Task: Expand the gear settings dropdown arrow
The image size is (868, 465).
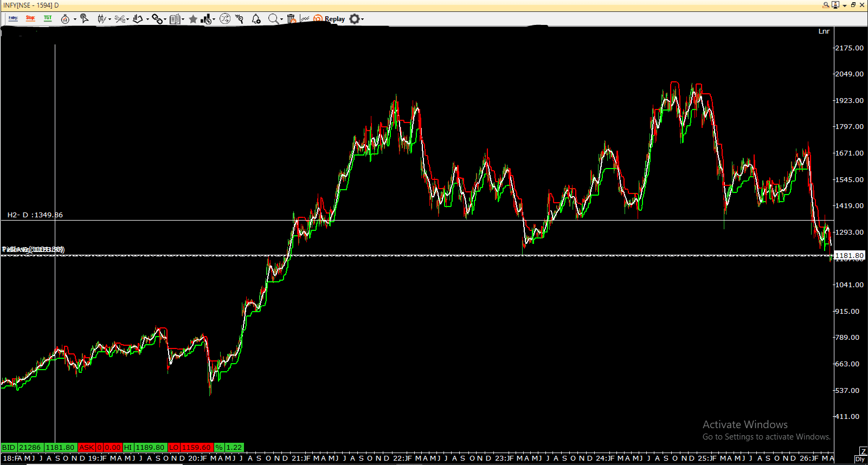Action: click(x=362, y=20)
